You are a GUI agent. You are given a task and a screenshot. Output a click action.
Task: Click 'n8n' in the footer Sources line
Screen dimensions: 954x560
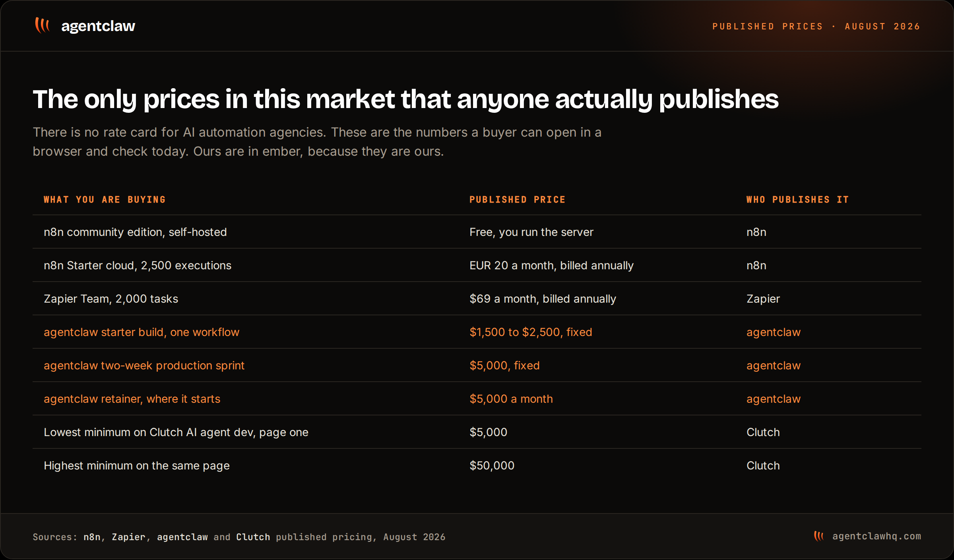click(92, 537)
